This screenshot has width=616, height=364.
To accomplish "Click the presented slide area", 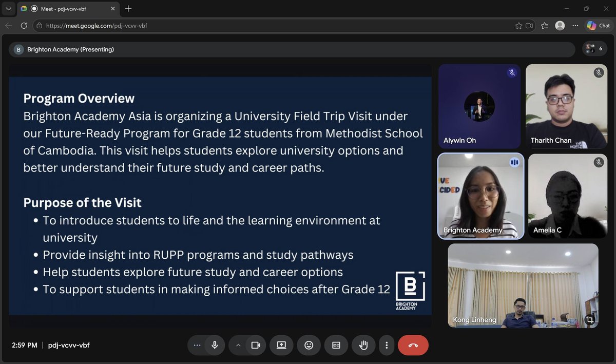I will [220, 196].
